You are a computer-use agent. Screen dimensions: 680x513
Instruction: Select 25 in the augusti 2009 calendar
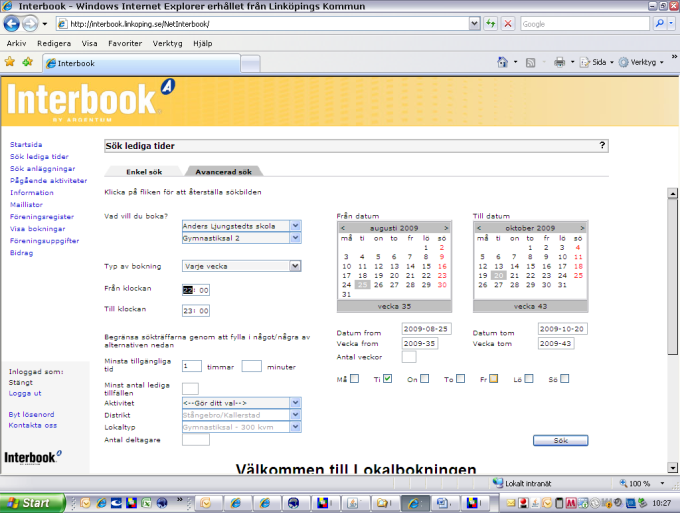(x=363, y=285)
